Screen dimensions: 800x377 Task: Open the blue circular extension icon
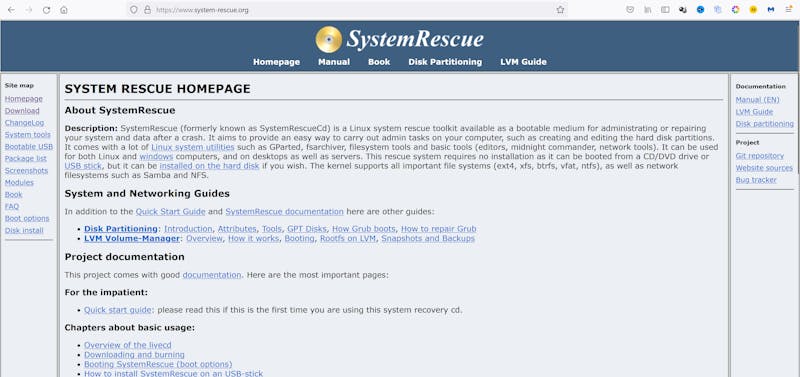701,10
